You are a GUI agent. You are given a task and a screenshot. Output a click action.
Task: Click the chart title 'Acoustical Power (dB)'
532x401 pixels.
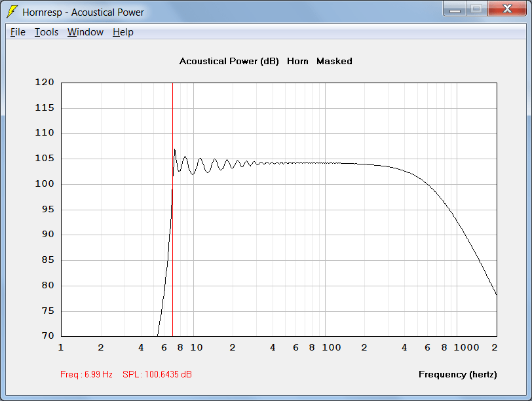[229, 62]
